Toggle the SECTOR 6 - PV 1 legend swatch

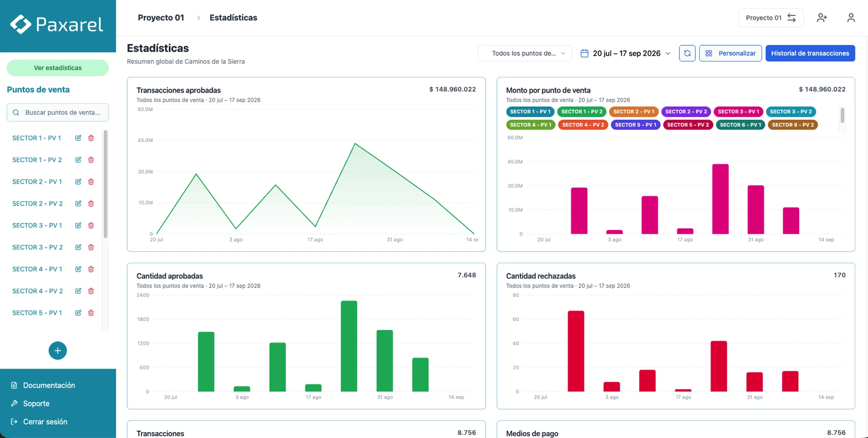tap(741, 125)
